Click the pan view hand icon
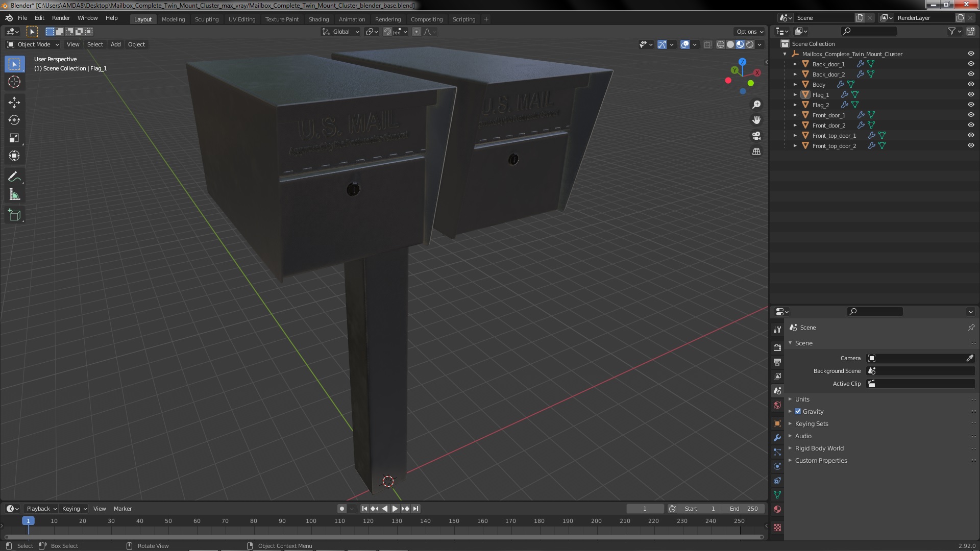Image resolution: width=980 pixels, height=551 pixels. (x=756, y=120)
